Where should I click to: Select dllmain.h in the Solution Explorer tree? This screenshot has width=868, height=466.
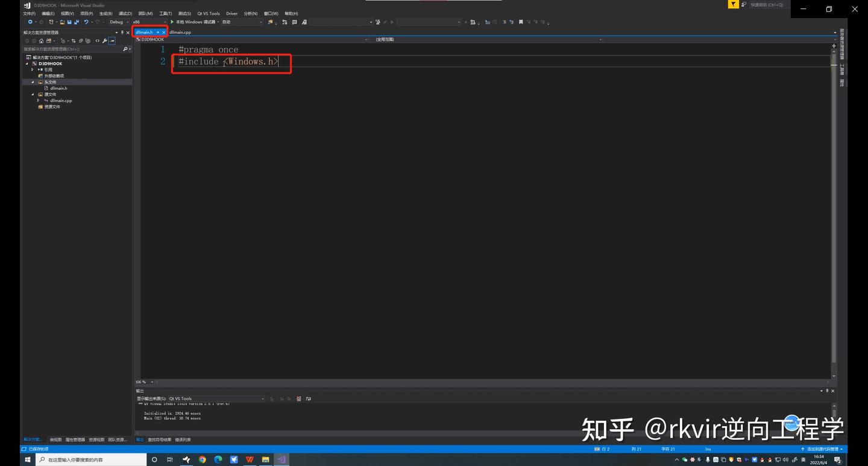tap(58, 88)
